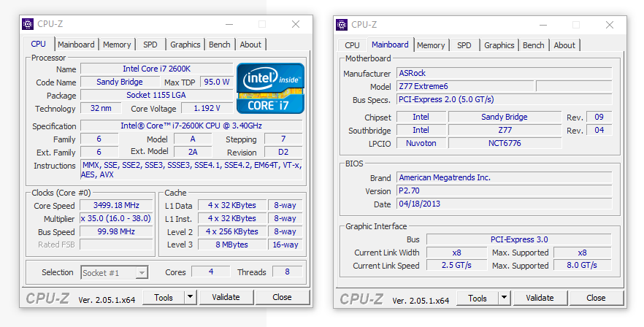This screenshot has height=327, width=644.
Task: Close the left CPU-Z window via X
Action: (296, 25)
